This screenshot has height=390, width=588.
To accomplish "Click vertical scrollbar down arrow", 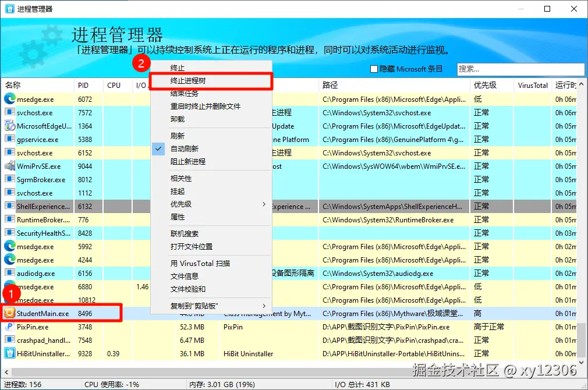I will (581, 362).
